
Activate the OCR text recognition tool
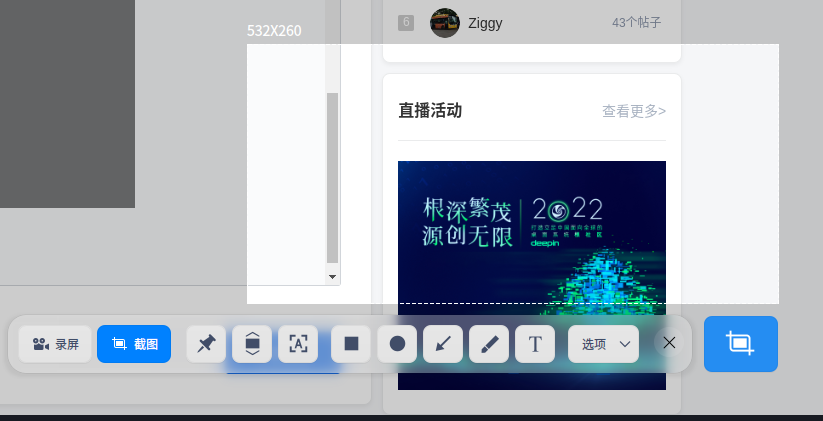pyautogui.click(x=298, y=344)
